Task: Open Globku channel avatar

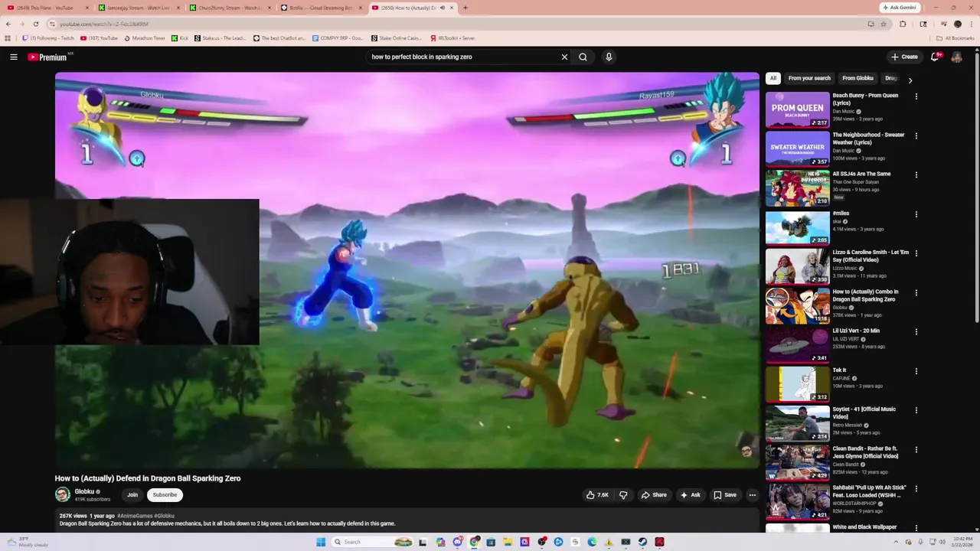Action: [63, 494]
